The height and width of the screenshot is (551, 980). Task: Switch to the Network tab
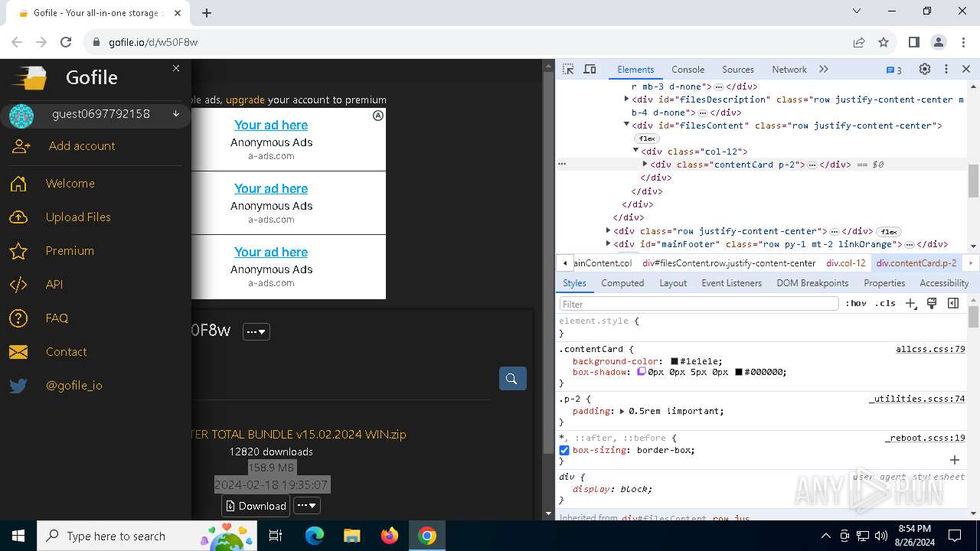tap(789, 70)
